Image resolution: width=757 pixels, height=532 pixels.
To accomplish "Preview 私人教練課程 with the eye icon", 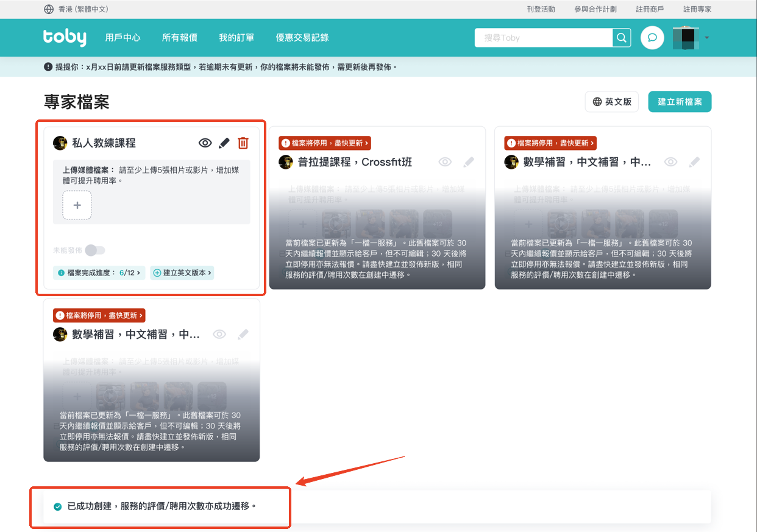I will 205,143.
